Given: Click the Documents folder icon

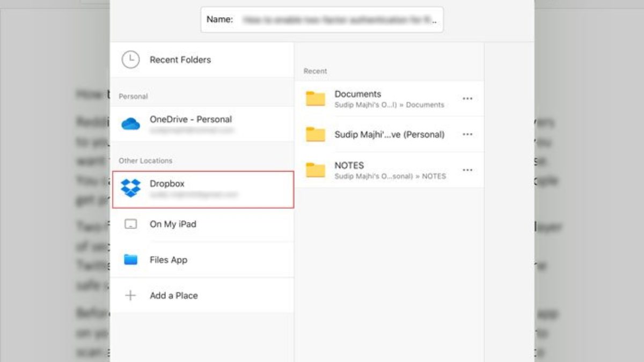Looking at the screenshot, I should [316, 99].
